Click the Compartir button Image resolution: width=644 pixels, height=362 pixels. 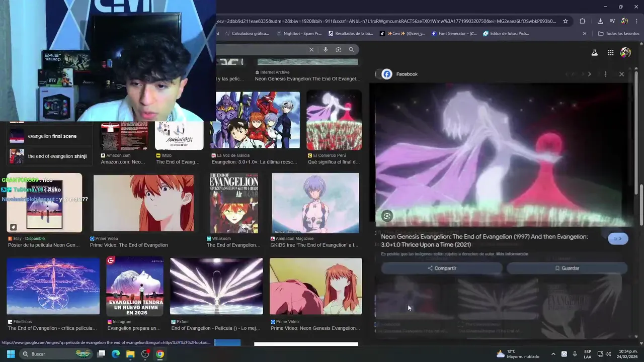click(442, 268)
